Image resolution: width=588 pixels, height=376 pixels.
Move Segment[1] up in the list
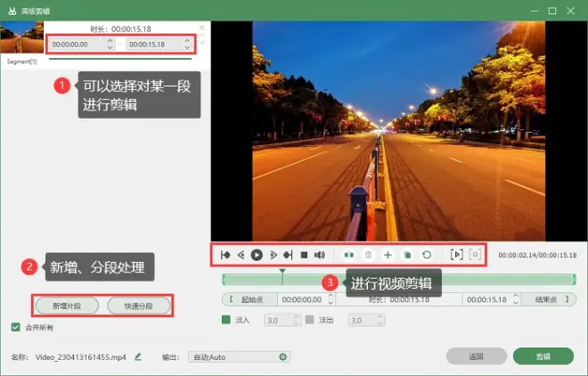[202, 36]
